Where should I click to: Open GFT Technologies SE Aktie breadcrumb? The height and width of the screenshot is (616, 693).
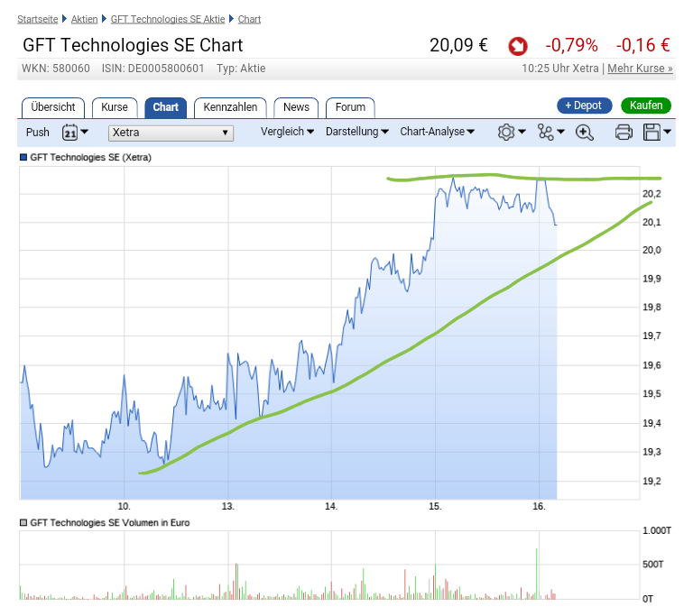click(x=168, y=19)
